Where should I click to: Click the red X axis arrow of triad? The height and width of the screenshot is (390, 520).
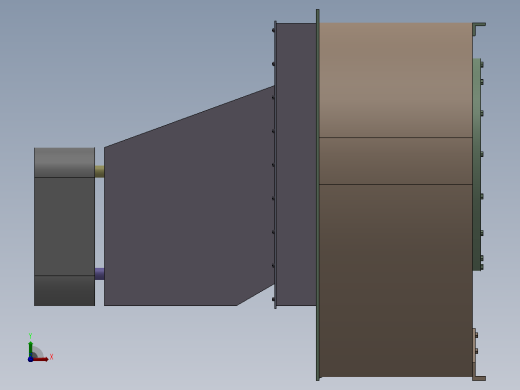point(41,359)
